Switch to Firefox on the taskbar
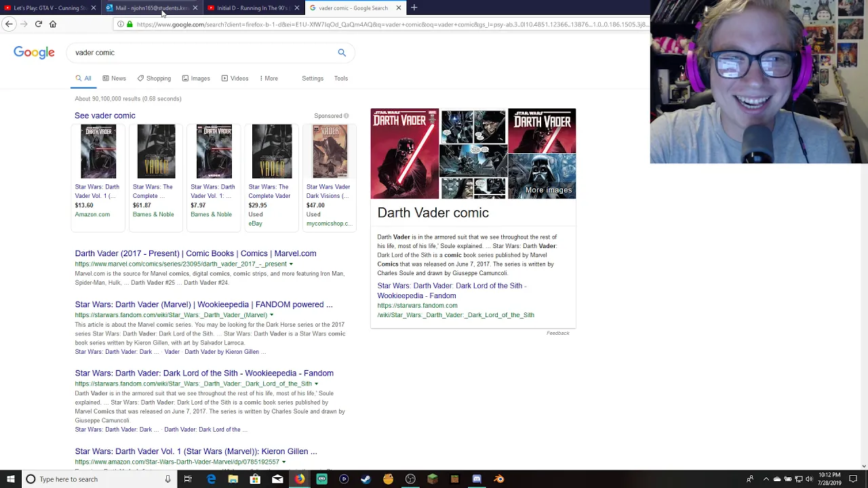This screenshot has height=488, width=868. pos(299,479)
